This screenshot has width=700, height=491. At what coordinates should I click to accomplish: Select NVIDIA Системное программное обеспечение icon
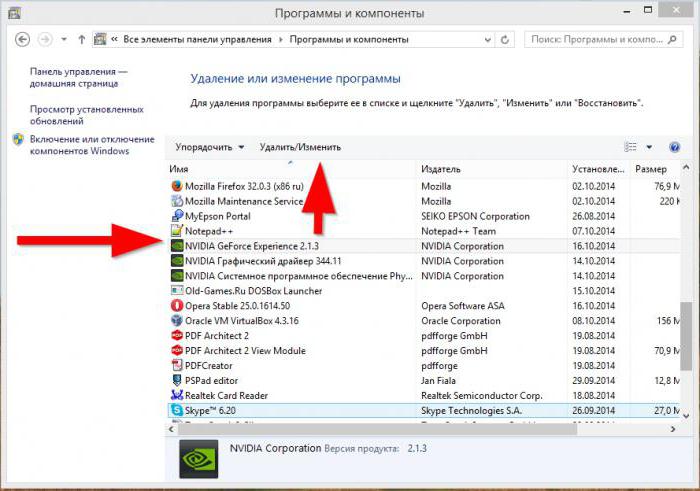[177, 276]
